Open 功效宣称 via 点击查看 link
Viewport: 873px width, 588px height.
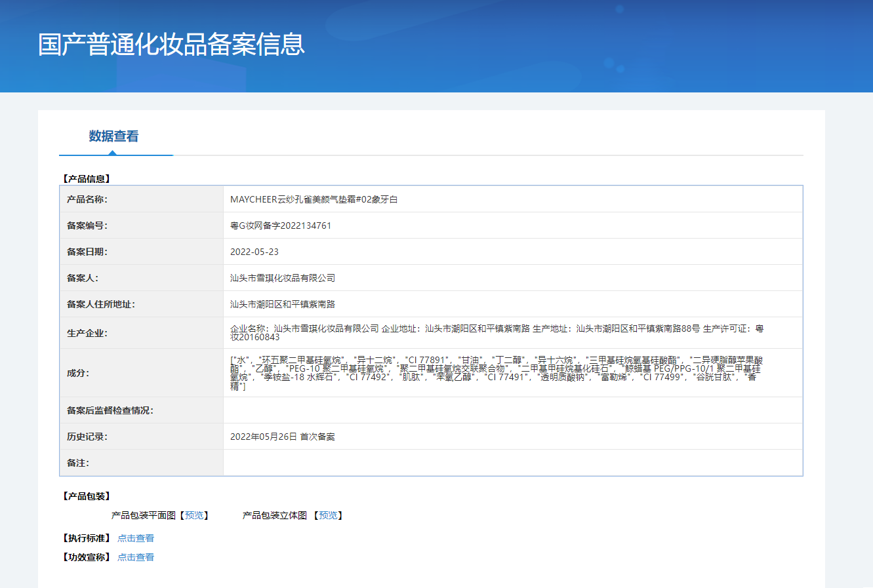point(136,557)
